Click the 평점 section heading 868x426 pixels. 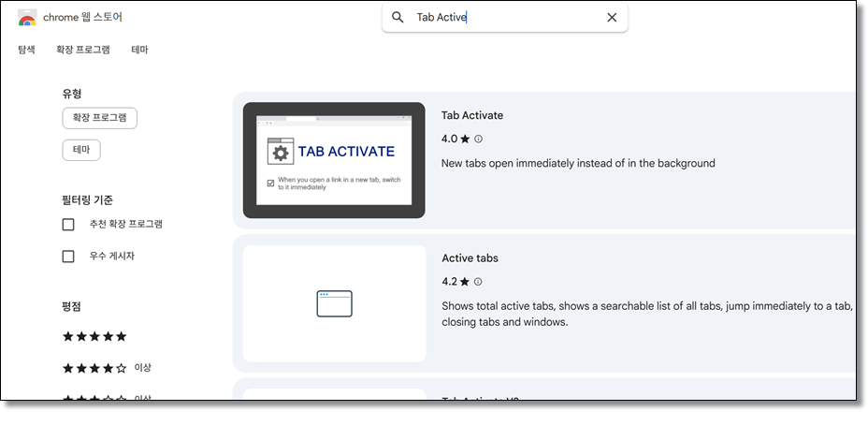point(71,306)
